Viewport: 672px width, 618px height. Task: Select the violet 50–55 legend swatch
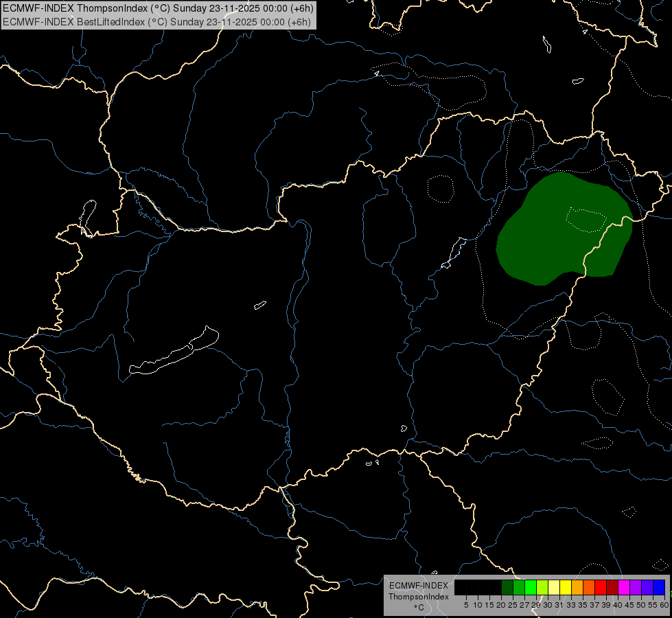[x=647, y=587]
